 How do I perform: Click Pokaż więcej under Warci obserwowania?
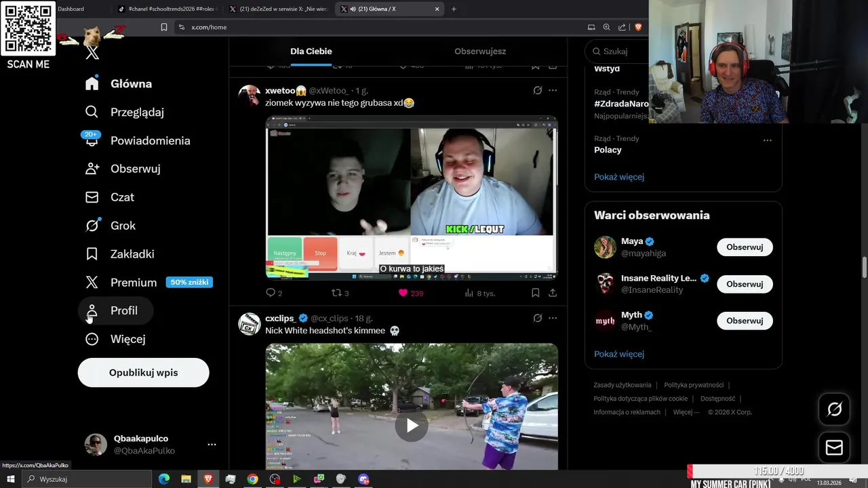619,354
